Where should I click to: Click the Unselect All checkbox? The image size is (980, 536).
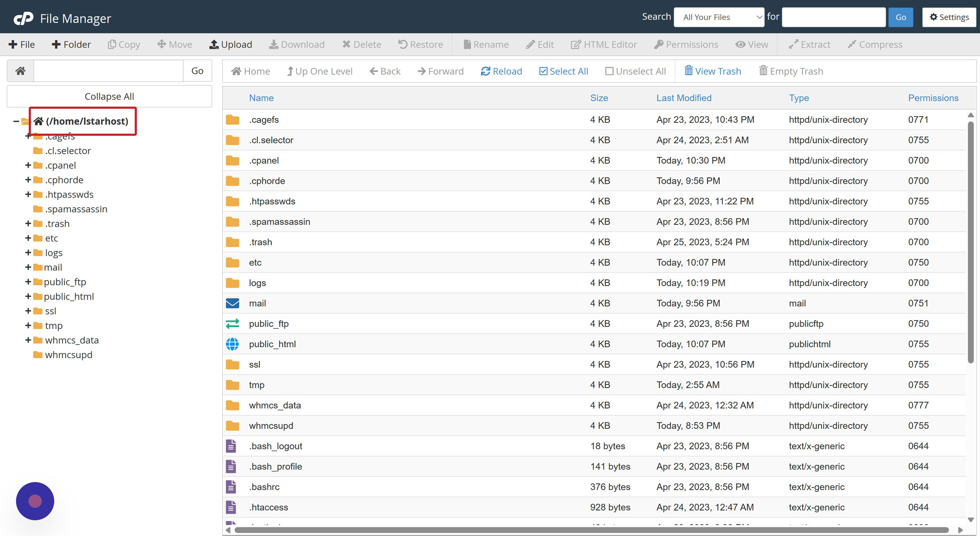[609, 71]
